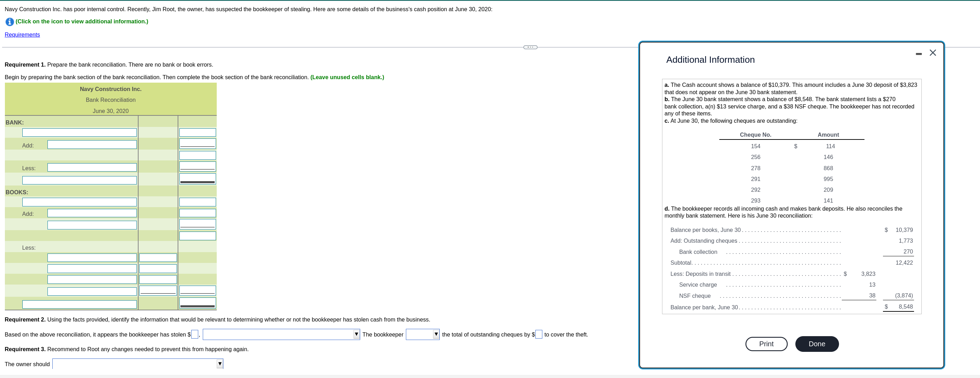The height and width of the screenshot is (378, 980).
Task: Click the first BOOKS description field
Action: tap(79, 202)
